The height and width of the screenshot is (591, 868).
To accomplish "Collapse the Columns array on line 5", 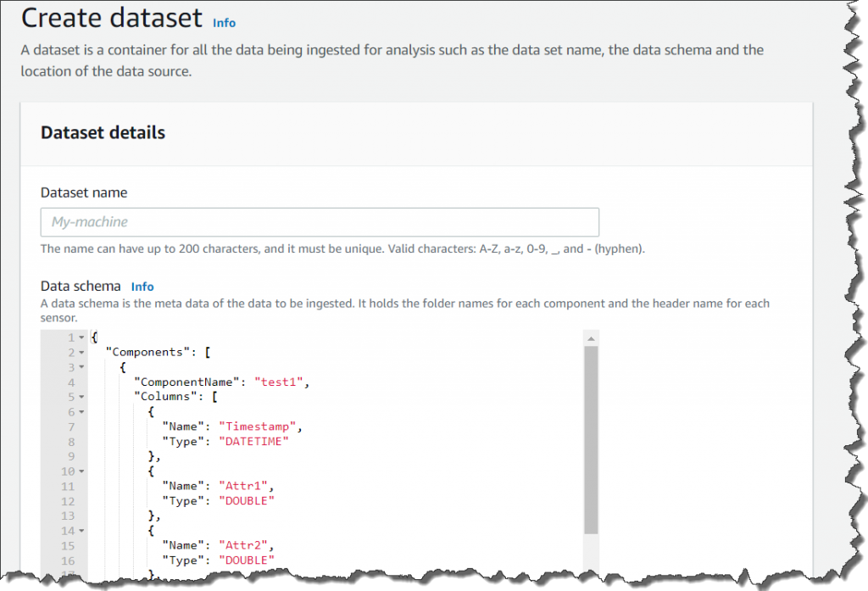I will coord(81,396).
